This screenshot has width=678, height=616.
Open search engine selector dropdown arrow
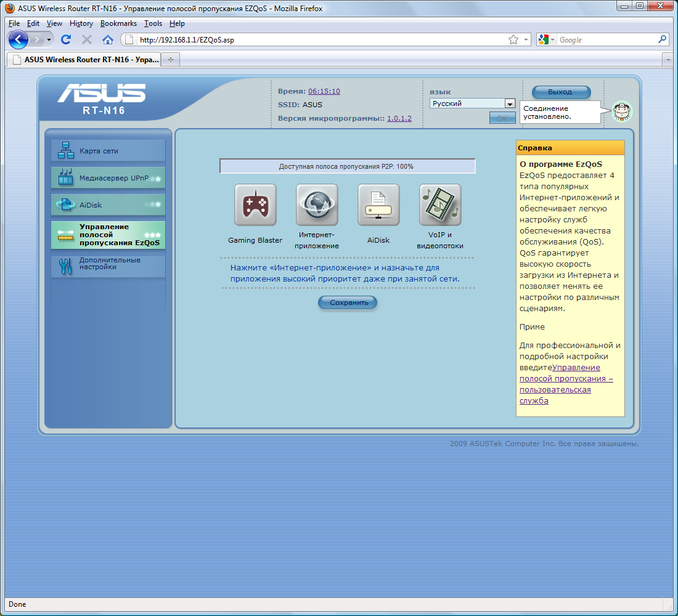click(x=553, y=40)
